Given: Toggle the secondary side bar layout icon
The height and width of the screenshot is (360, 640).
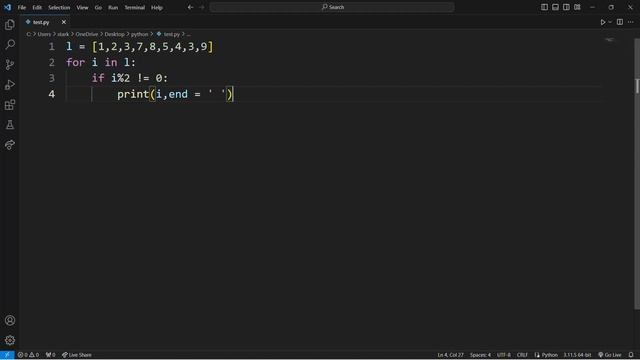Looking at the screenshot, I should point(566,7).
